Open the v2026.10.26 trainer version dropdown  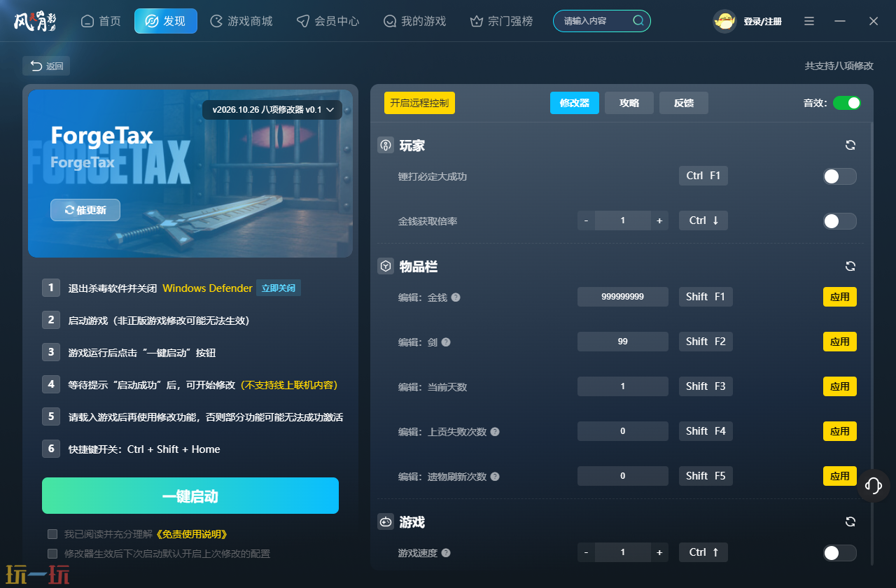click(x=272, y=110)
